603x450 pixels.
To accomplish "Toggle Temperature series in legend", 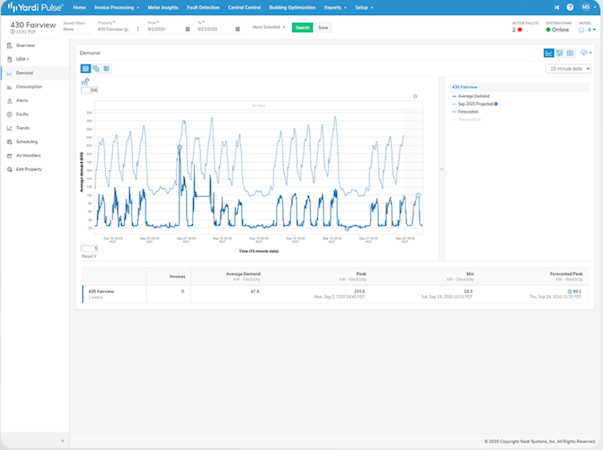I will [x=466, y=120].
